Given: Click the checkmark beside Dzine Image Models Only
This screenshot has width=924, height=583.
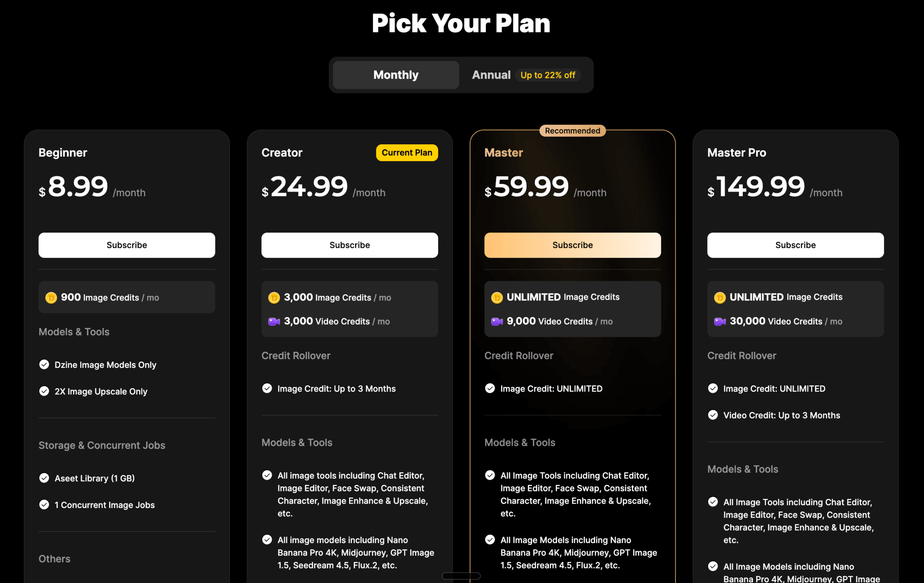Looking at the screenshot, I should coord(44,364).
